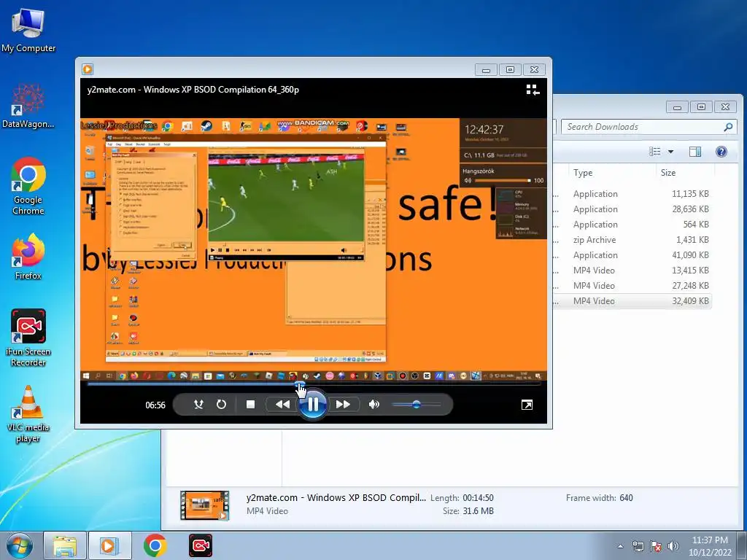Click the file name in details pane
This screenshot has width=747, height=560.
336,497
